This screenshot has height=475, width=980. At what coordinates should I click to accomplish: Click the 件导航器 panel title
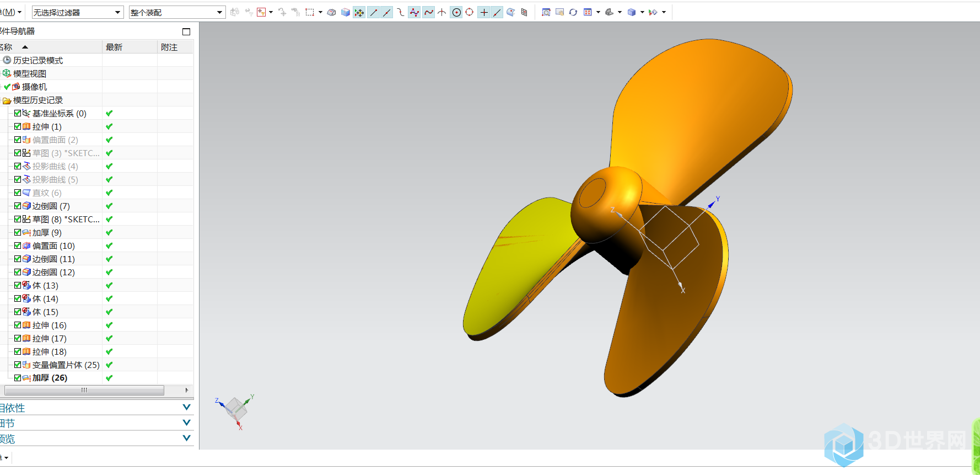point(17,31)
